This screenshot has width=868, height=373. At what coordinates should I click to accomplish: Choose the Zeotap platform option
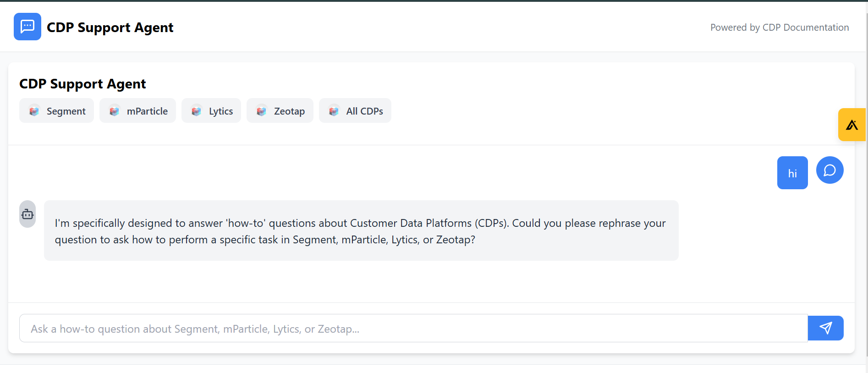coord(280,111)
